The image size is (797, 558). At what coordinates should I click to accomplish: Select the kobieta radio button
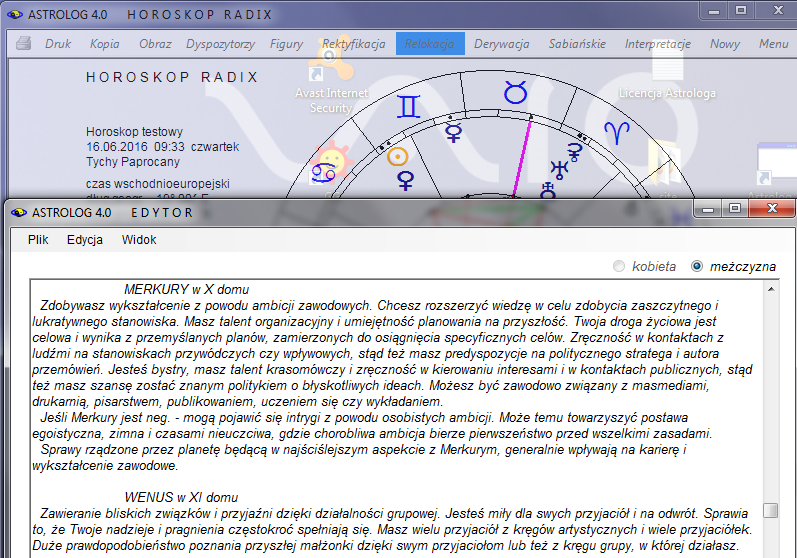[619, 266]
